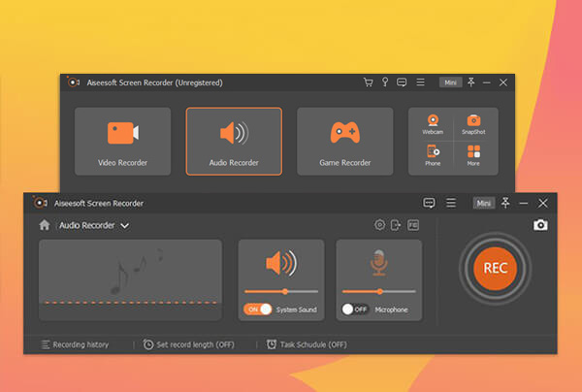
Task: Open the Video Recorder tile
Action: tap(122, 142)
